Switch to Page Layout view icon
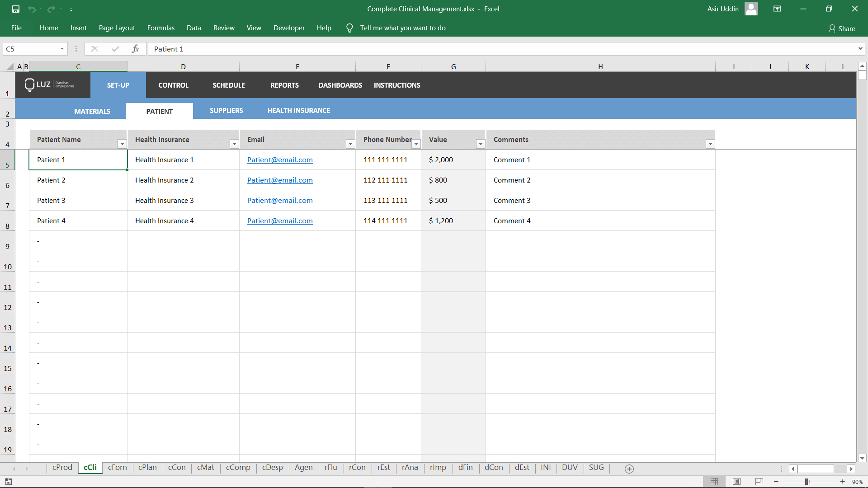This screenshot has height=488, width=868. (736, 482)
